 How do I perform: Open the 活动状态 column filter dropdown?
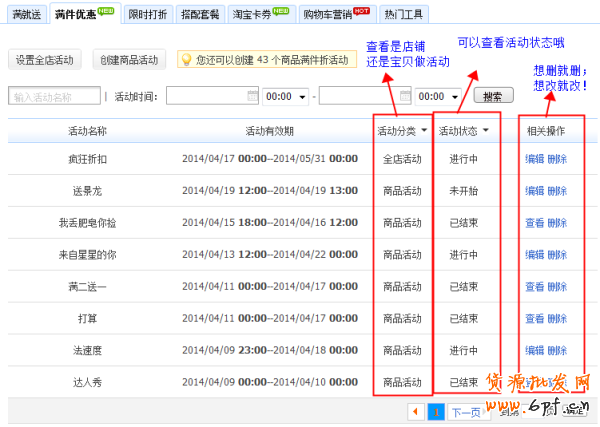(485, 131)
